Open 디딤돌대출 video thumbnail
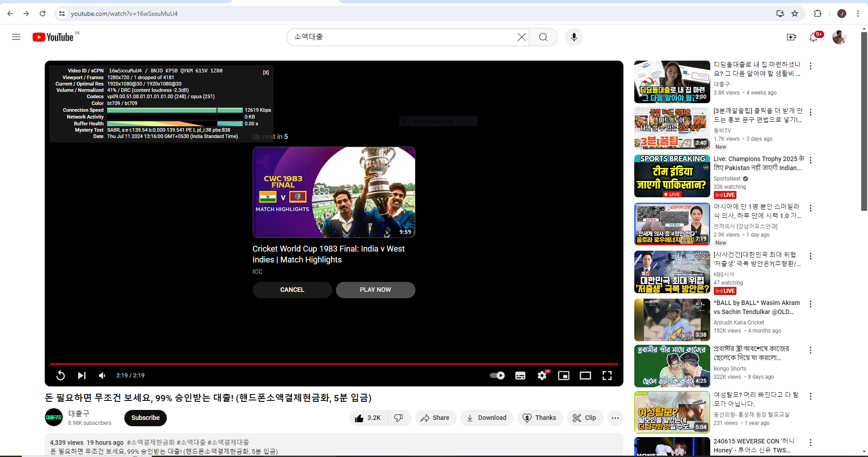This screenshot has width=868, height=457. (x=672, y=82)
